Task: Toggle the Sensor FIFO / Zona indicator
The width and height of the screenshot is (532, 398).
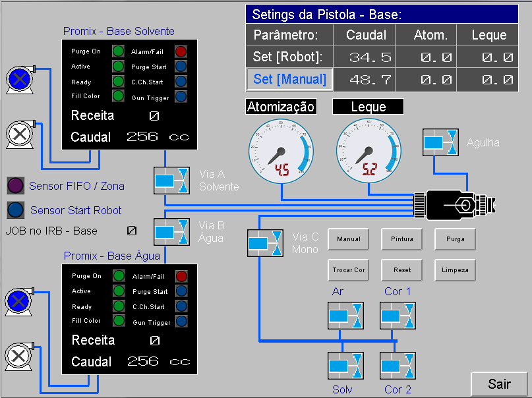Action: [16, 186]
